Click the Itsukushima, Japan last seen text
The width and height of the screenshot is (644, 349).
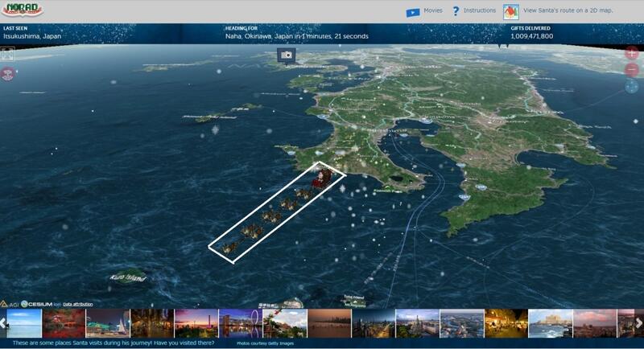(x=32, y=36)
